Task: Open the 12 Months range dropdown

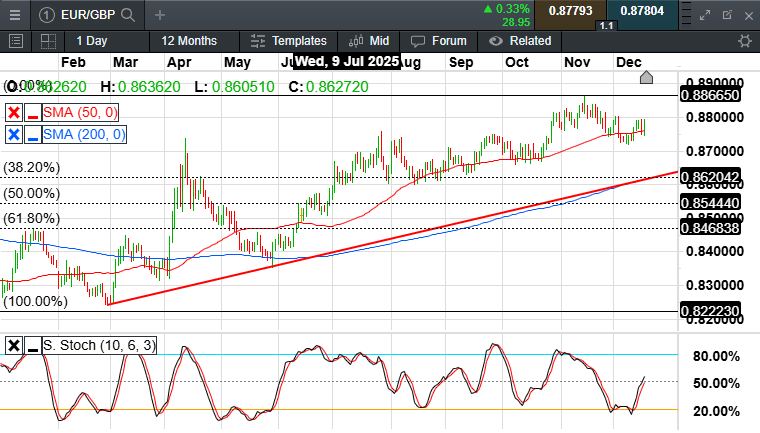Action: 188,41
